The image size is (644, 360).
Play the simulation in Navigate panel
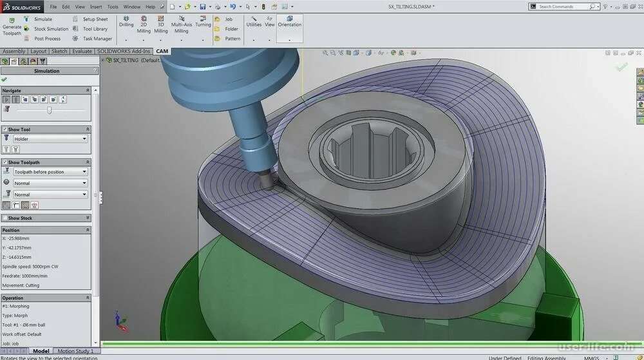pos(6,99)
